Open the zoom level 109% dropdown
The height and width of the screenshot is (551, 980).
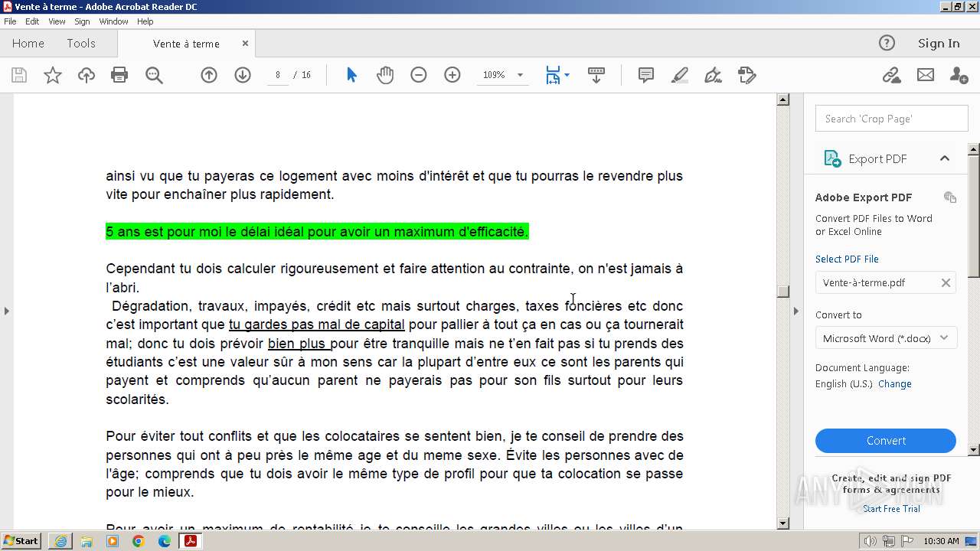click(520, 75)
